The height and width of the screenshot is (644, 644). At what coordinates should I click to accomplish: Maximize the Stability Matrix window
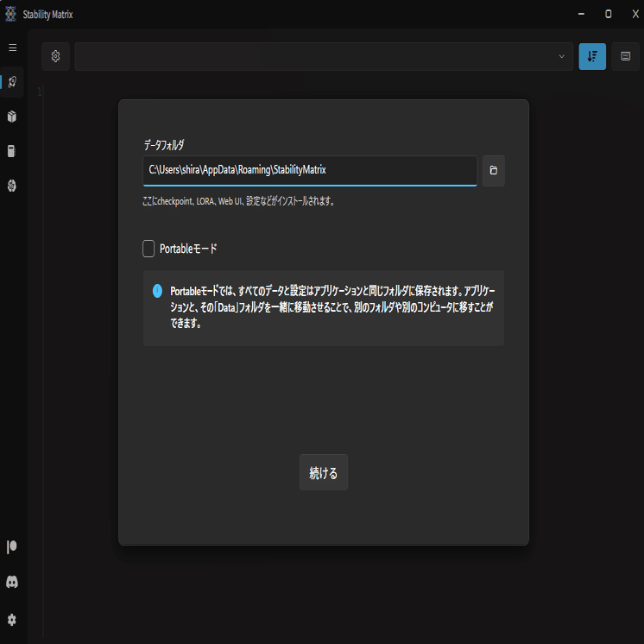click(x=609, y=14)
